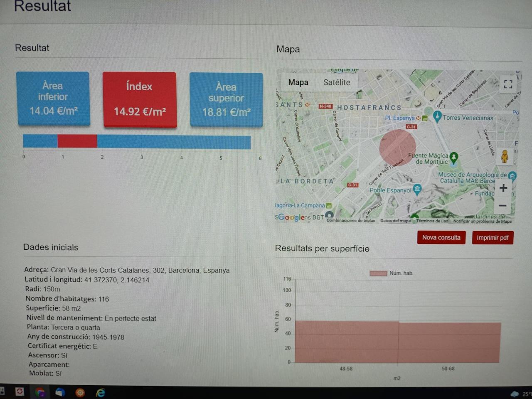Open the Términos de uso link

point(432,221)
